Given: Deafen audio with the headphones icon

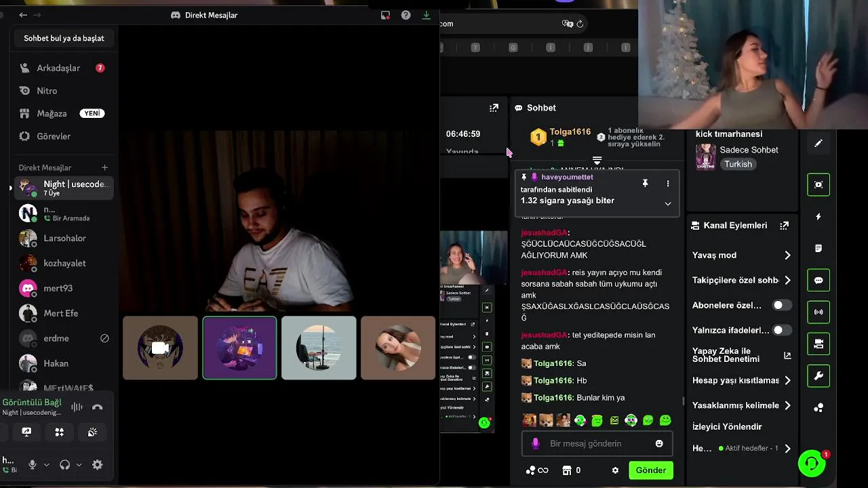Looking at the screenshot, I should tap(64, 464).
